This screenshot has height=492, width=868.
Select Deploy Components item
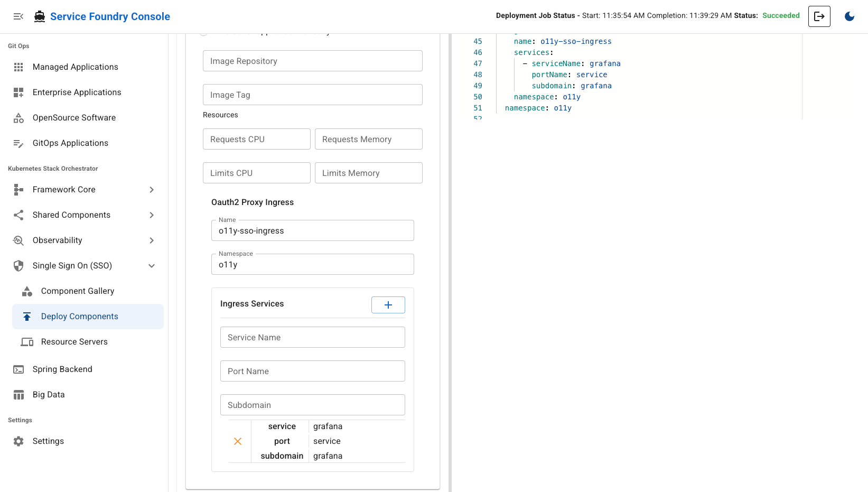(x=88, y=317)
